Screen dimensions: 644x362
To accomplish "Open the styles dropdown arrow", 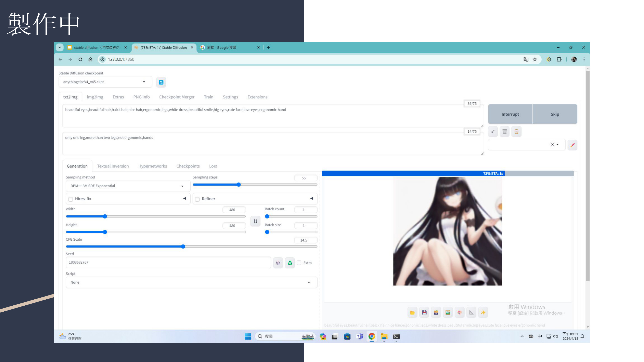I will pos(557,145).
